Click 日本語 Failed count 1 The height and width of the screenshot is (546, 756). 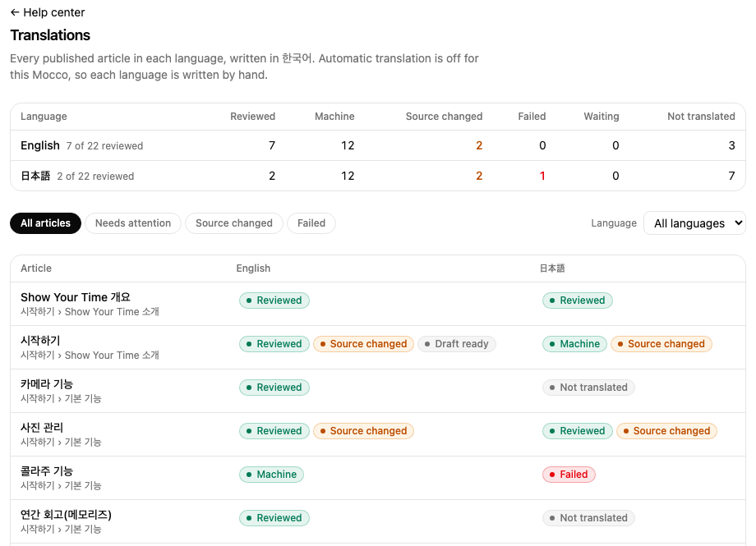(542, 176)
